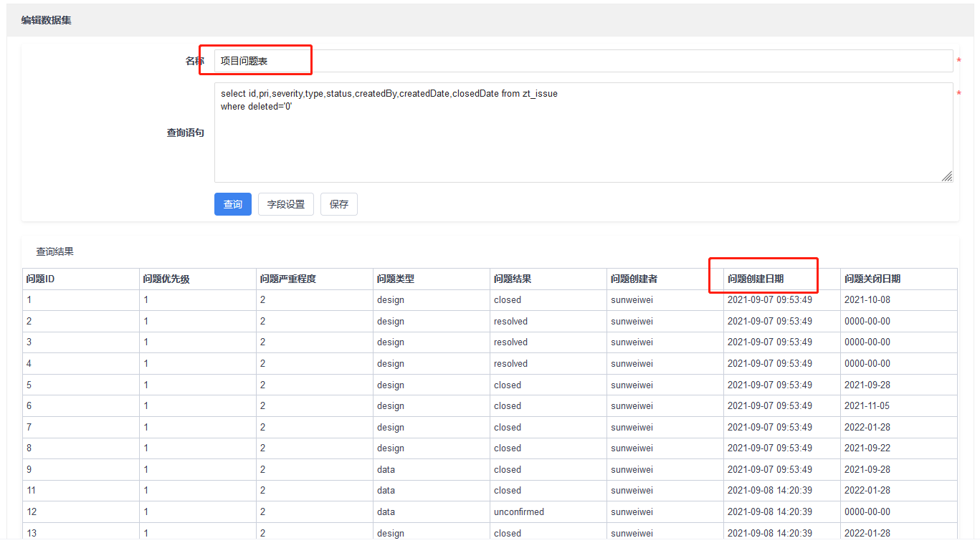Viewport: 980px width, 543px height.
Task: Click the 问题严重程度 column header
Action: (287, 279)
